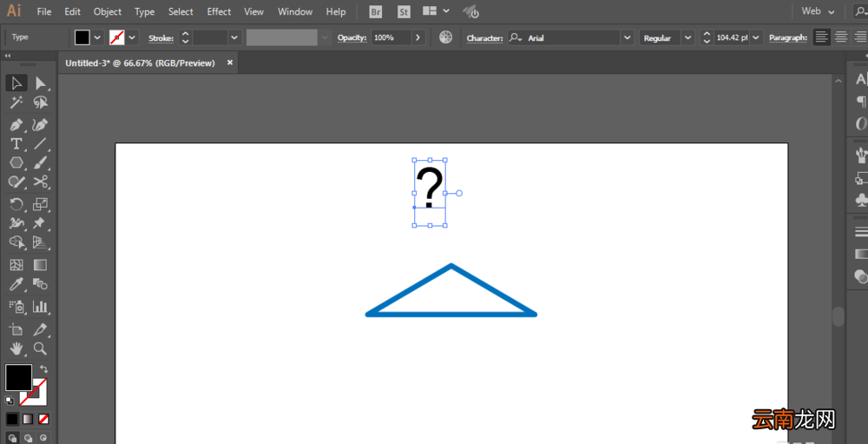
Task: Select the Slice tool
Action: point(41,329)
